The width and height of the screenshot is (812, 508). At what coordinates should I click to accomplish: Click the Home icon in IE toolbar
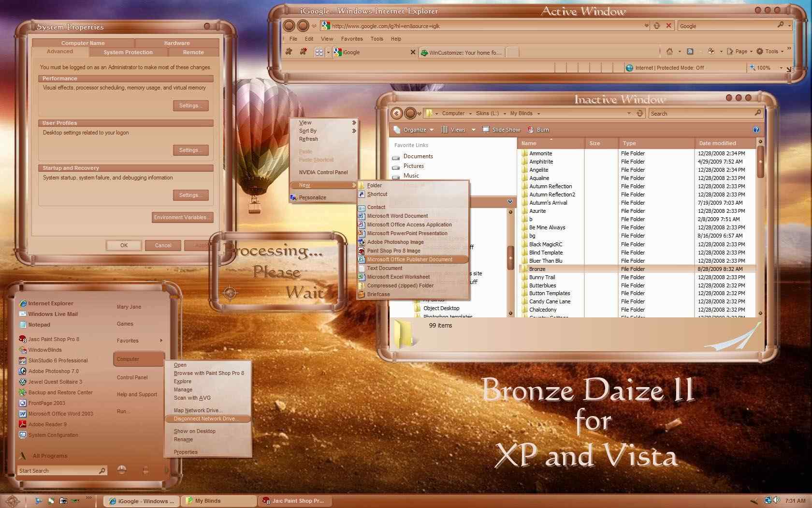[x=669, y=51]
